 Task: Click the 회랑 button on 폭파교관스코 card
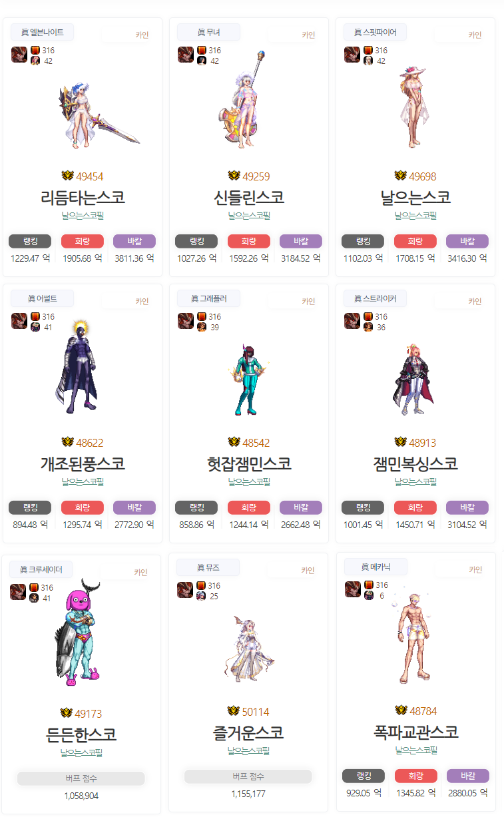[416, 776]
